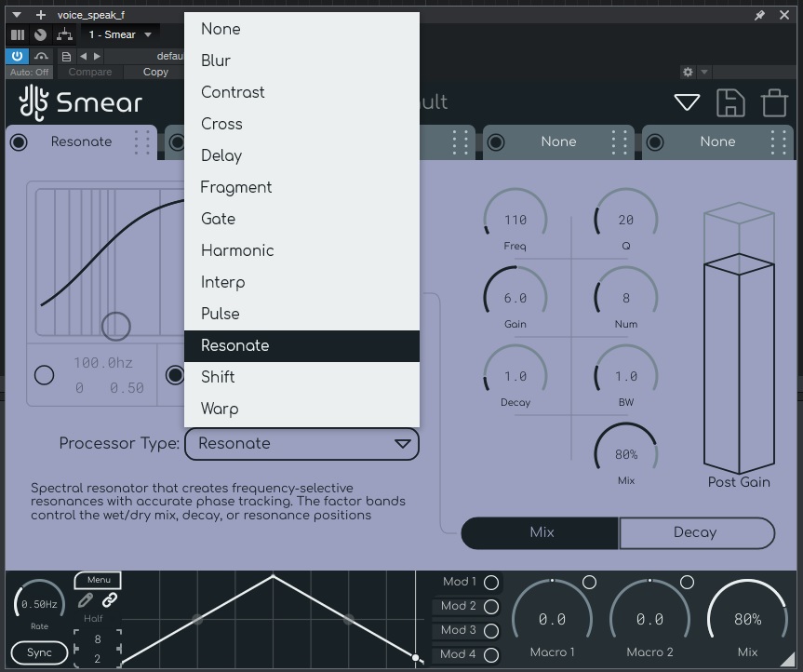
Task: Go to next preset arrow
Action: [97, 56]
